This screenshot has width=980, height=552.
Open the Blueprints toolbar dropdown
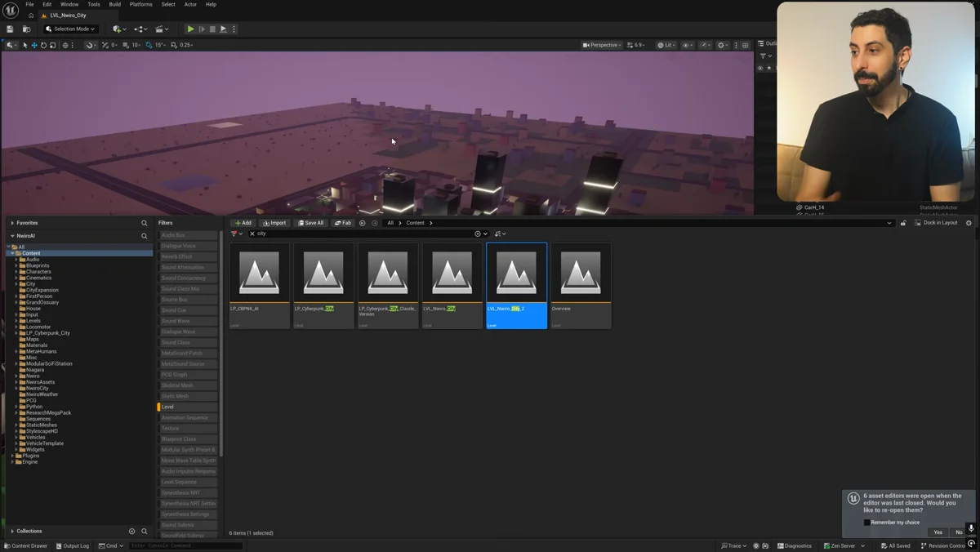tap(140, 29)
